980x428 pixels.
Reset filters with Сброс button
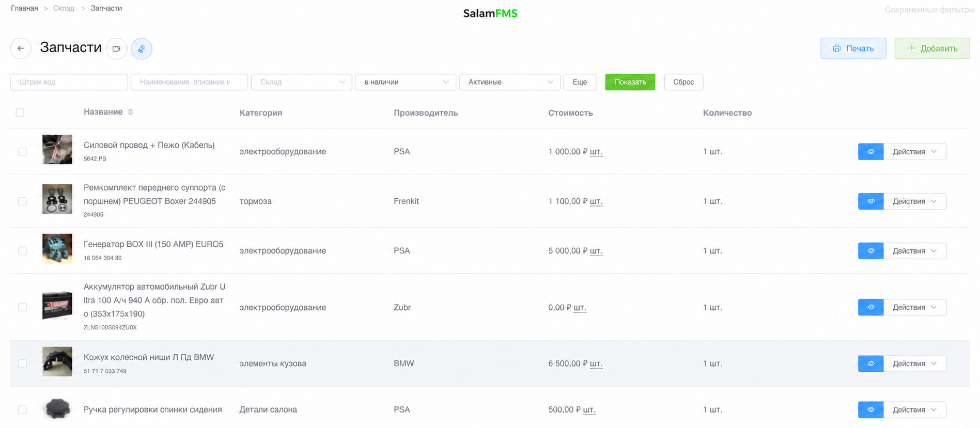683,82
